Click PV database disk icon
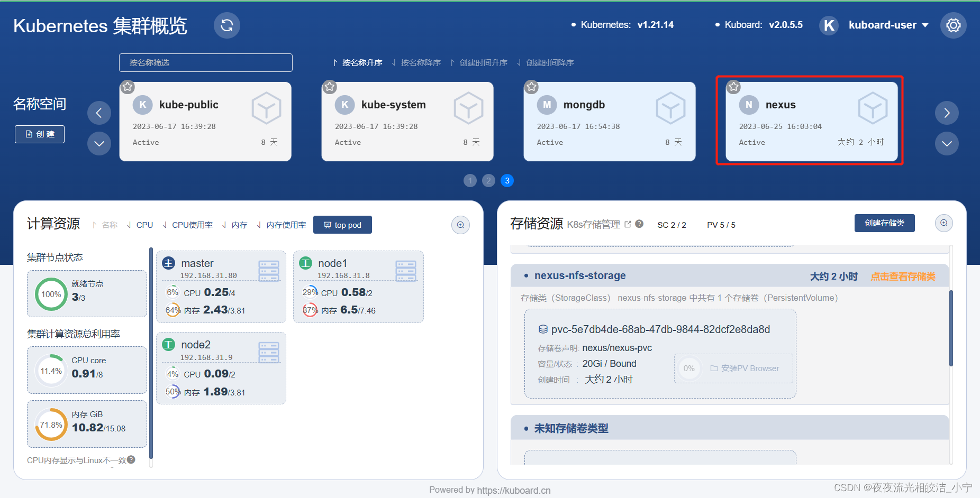The height and width of the screenshot is (498, 980). click(x=543, y=329)
